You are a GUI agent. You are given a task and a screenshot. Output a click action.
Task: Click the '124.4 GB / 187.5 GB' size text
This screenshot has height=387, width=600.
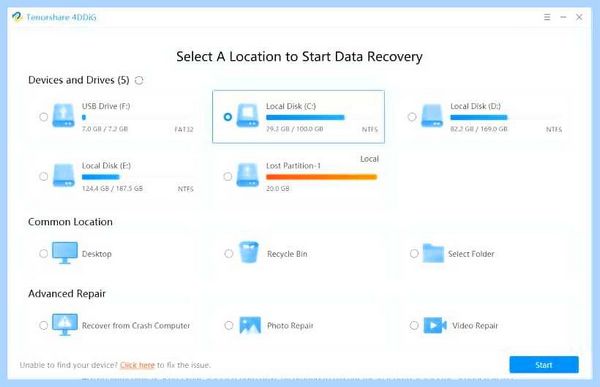tap(112, 188)
